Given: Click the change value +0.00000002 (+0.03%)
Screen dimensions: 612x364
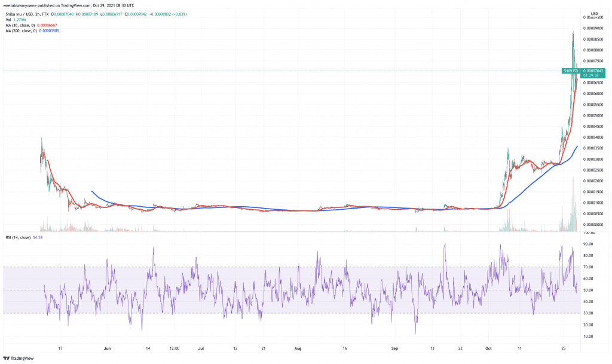Looking at the screenshot, I should (168, 14).
